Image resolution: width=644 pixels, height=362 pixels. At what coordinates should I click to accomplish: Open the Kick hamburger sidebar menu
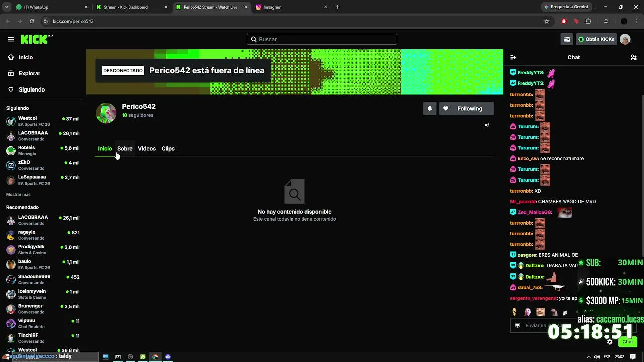pyautogui.click(x=11, y=39)
